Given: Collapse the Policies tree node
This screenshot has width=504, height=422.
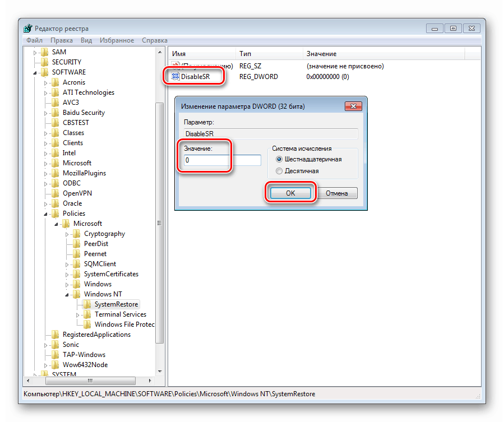Looking at the screenshot, I should tap(45, 214).
